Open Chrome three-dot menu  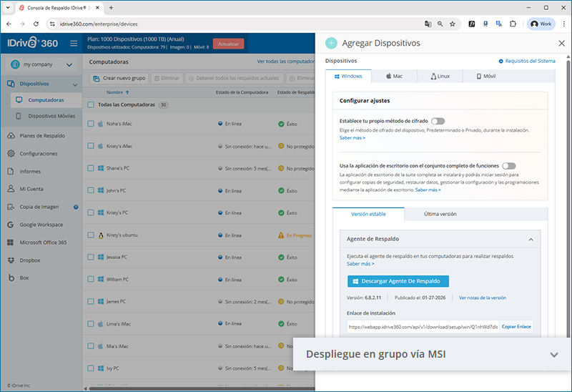click(x=563, y=24)
